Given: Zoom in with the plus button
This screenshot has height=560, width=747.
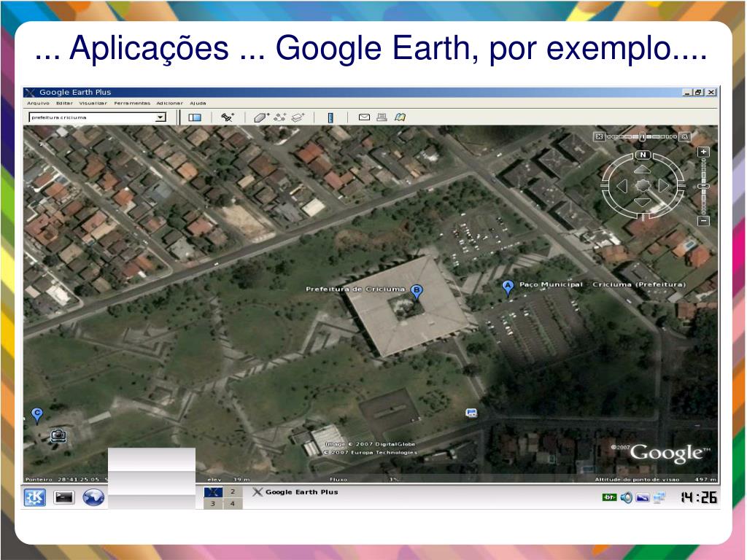Looking at the screenshot, I should pos(703,152).
